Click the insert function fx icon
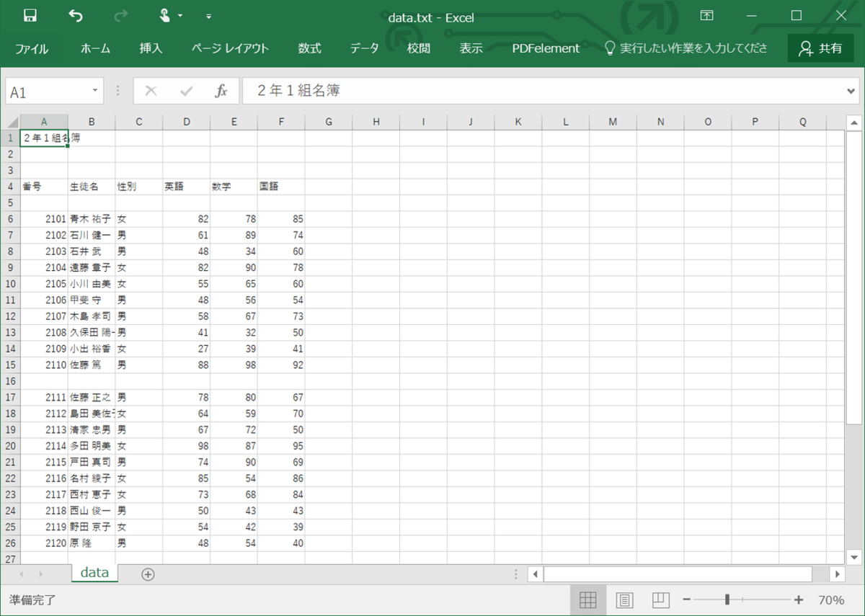 221,91
